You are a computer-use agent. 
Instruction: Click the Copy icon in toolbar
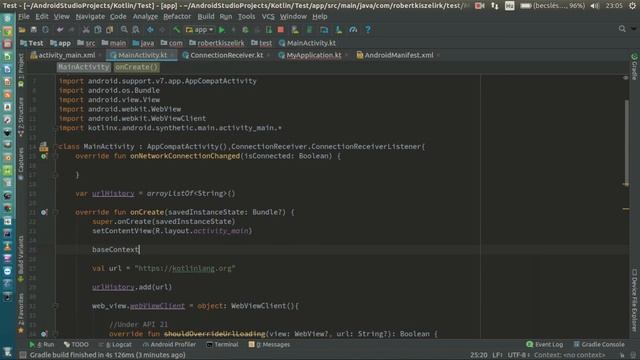point(98,29)
